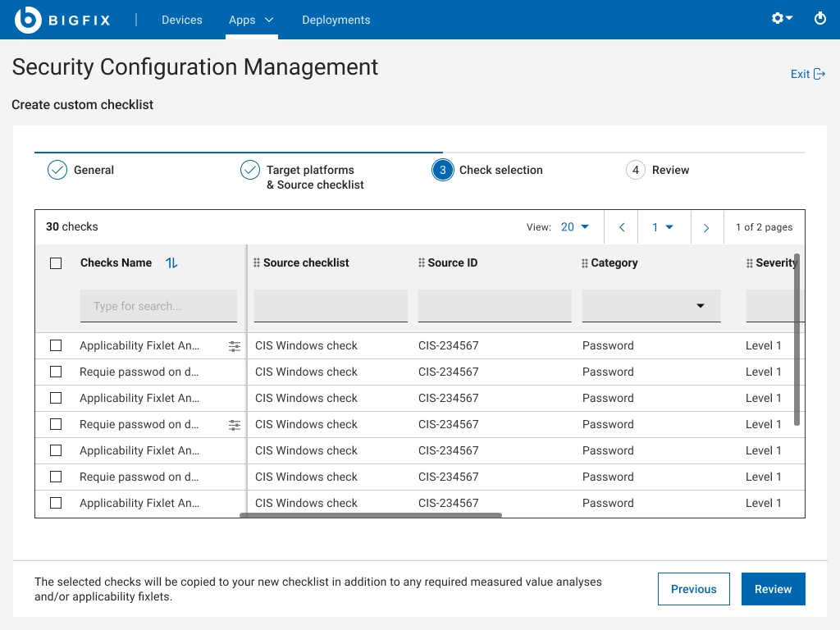
Task: Open the Category filter dropdown
Action: point(651,306)
